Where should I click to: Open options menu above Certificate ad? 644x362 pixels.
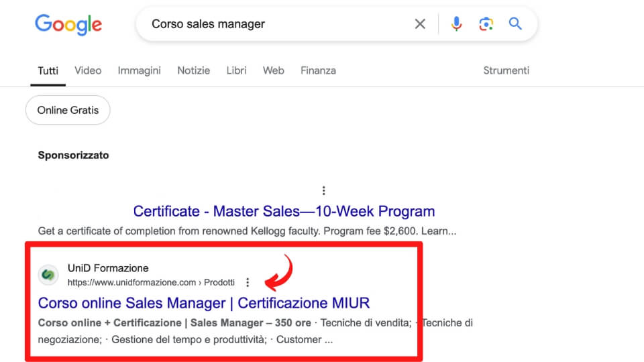323,190
